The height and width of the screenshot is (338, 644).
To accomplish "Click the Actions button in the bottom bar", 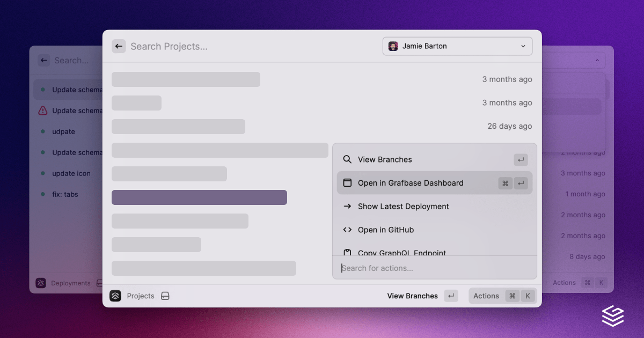I will click(x=502, y=296).
